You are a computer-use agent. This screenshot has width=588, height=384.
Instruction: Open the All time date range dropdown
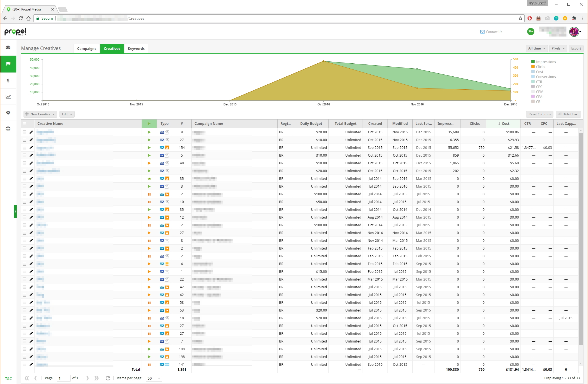coord(537,48)
